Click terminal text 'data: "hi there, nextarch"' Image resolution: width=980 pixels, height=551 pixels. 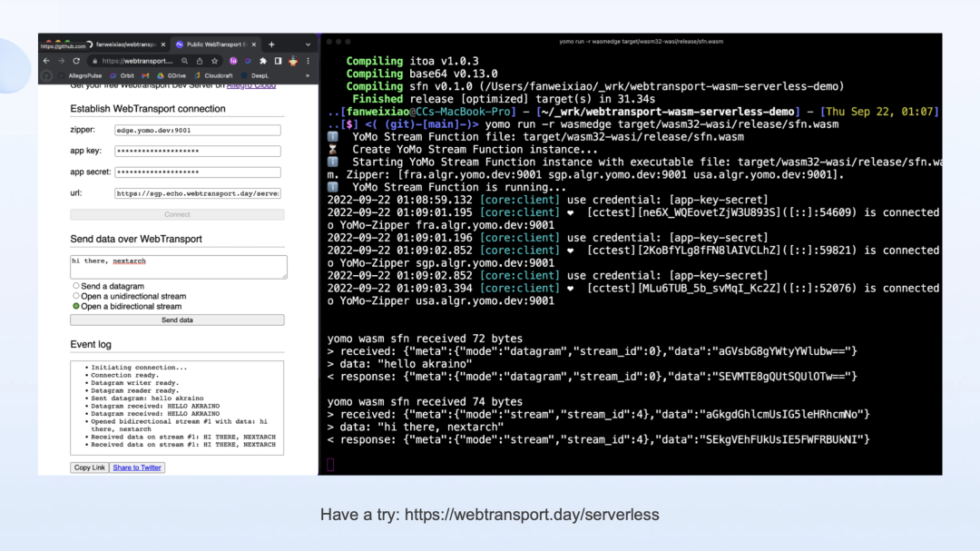coord(422,428)
